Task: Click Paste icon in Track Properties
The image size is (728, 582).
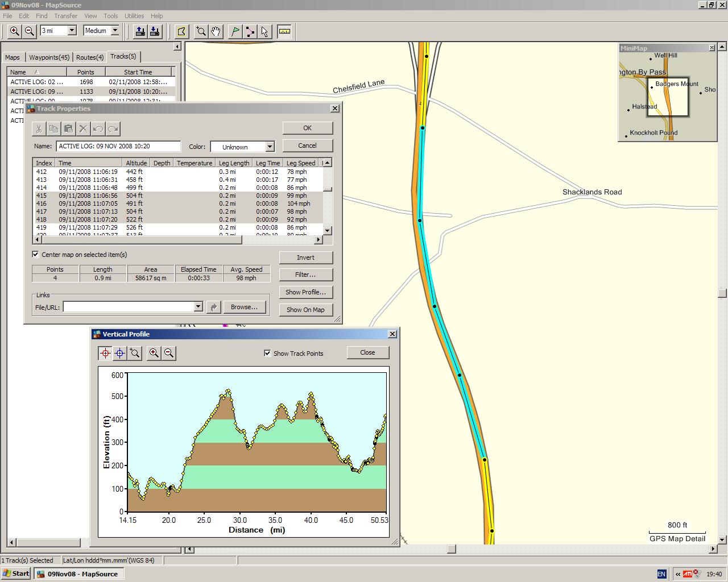Action: point(68,128)
